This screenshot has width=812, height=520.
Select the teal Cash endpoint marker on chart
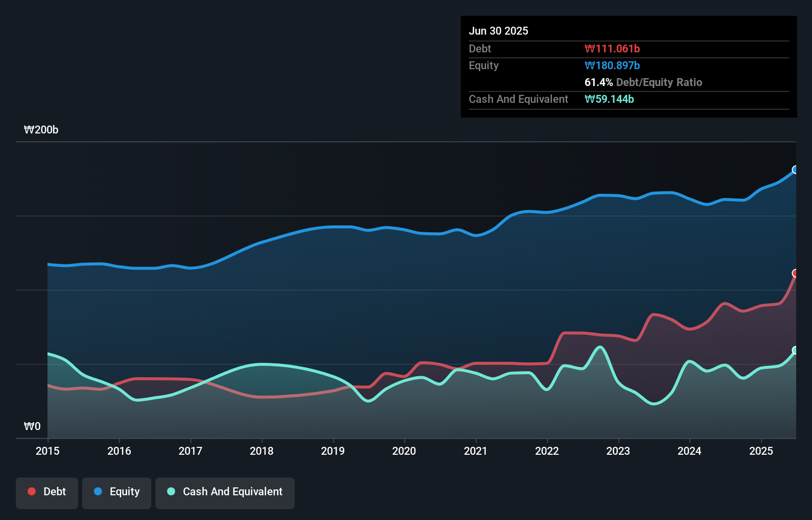click(x=795, y=351)
